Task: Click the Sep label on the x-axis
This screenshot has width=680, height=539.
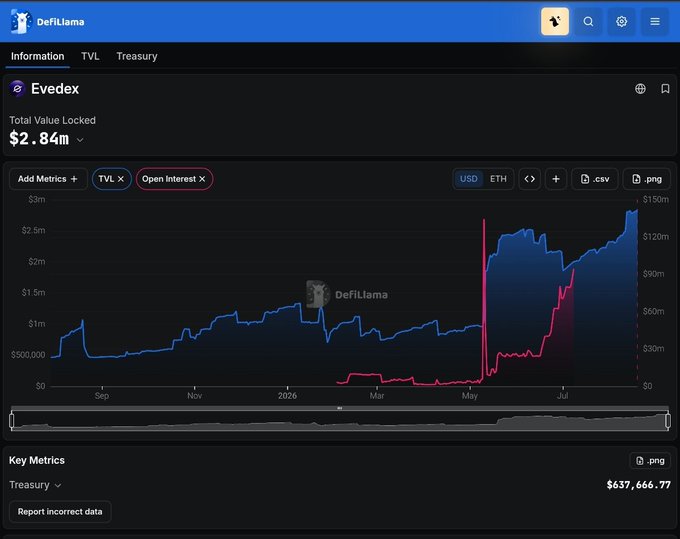Action: tap(102, 395)
